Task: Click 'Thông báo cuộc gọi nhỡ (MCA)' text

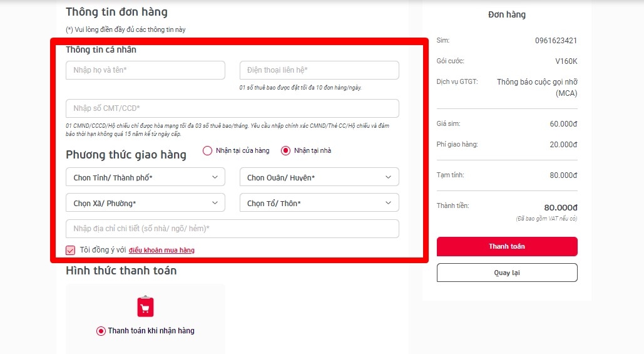Action: [x=537, y=87]
